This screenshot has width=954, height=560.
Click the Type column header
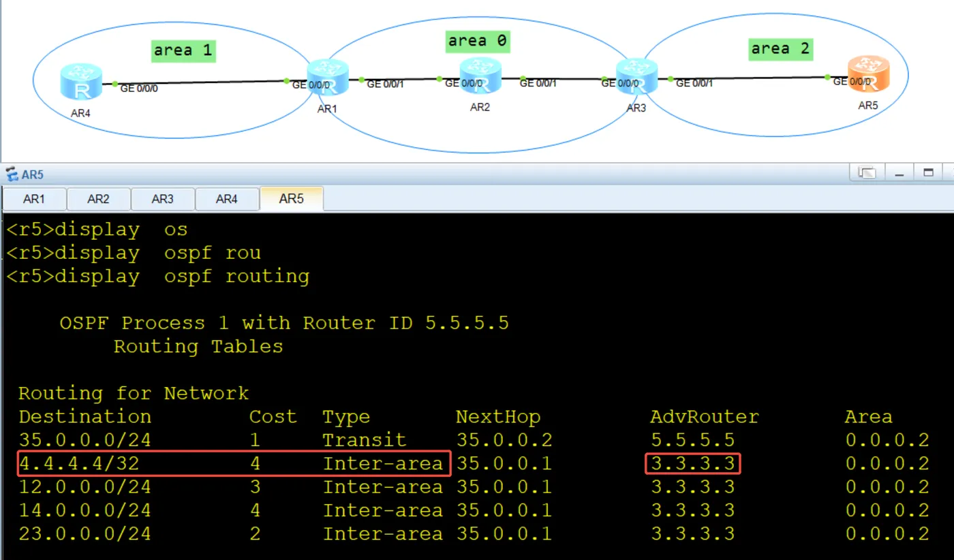(x=346, y=417)
